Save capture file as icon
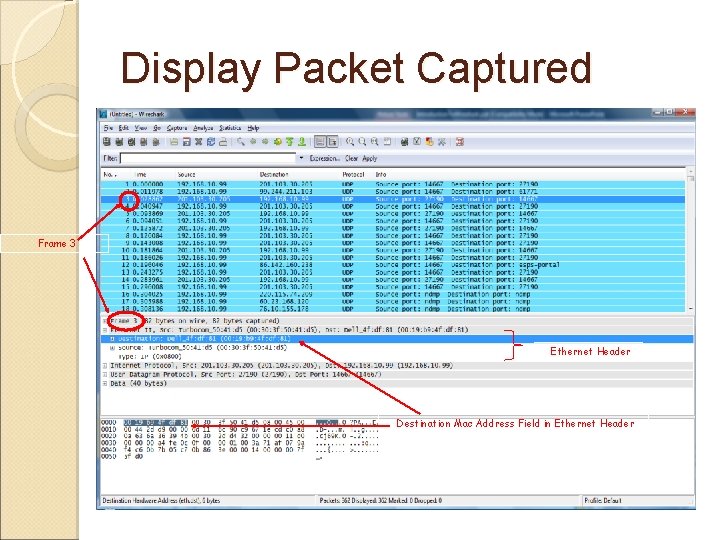The image size is (720, 540). [186, 142]
